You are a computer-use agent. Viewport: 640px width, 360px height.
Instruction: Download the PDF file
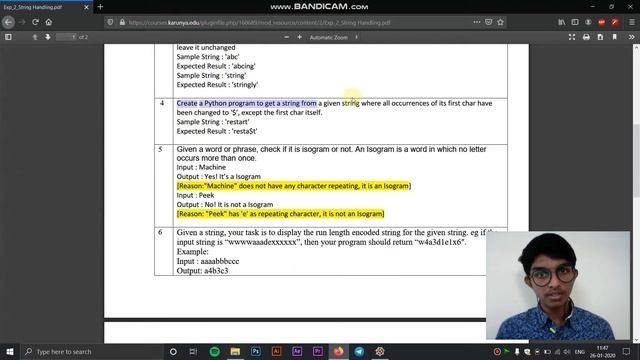[x=600, y=37]
